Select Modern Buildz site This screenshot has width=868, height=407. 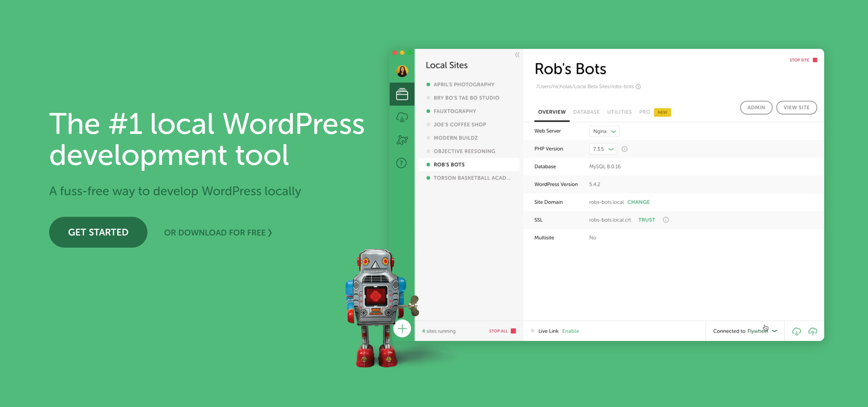tap(468, 138)
